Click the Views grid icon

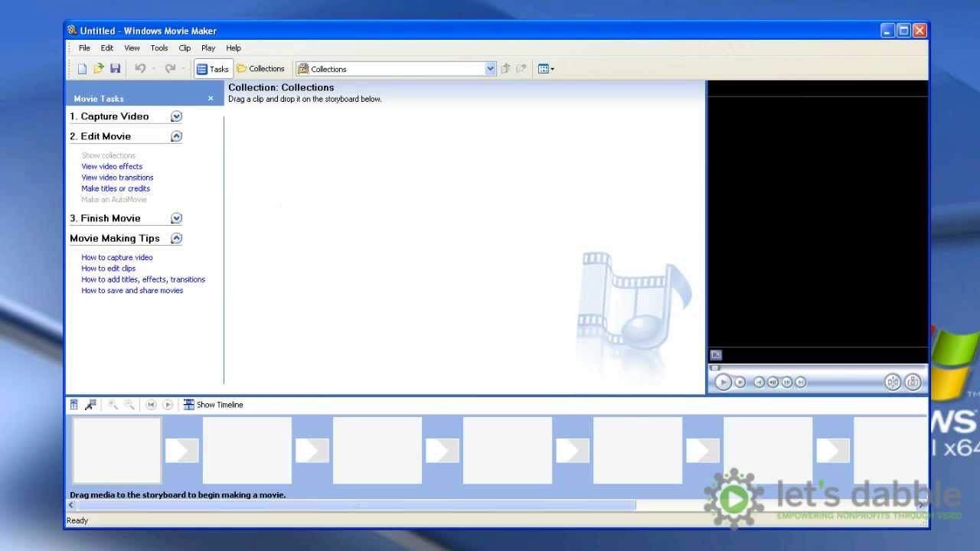[543, 69]
